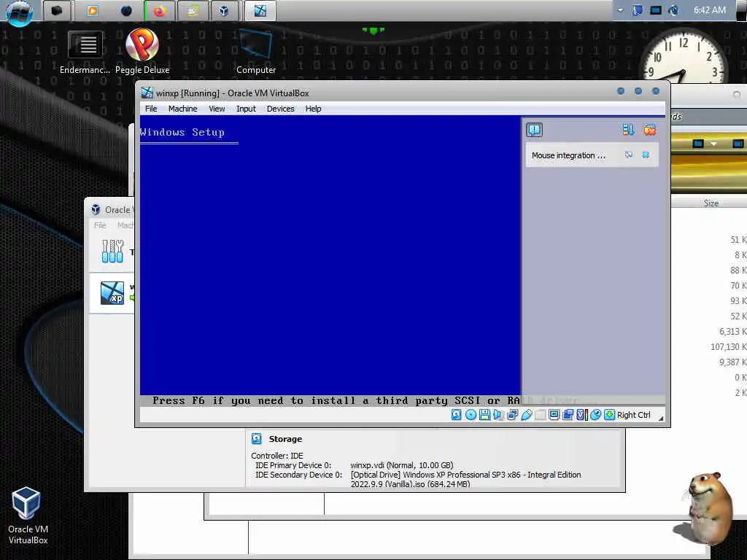Click the notification center toggle icon

click(x=534, y=130)
